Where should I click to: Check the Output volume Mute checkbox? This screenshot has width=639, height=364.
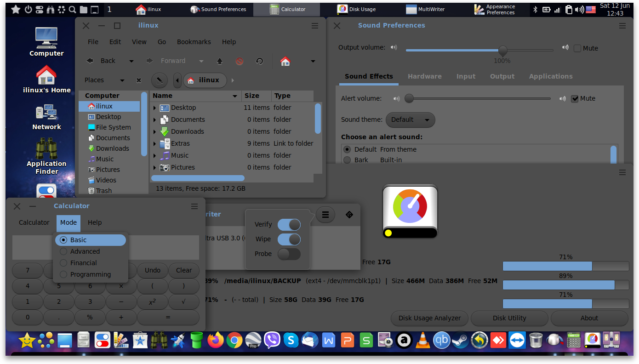click(x=577, y=48)
